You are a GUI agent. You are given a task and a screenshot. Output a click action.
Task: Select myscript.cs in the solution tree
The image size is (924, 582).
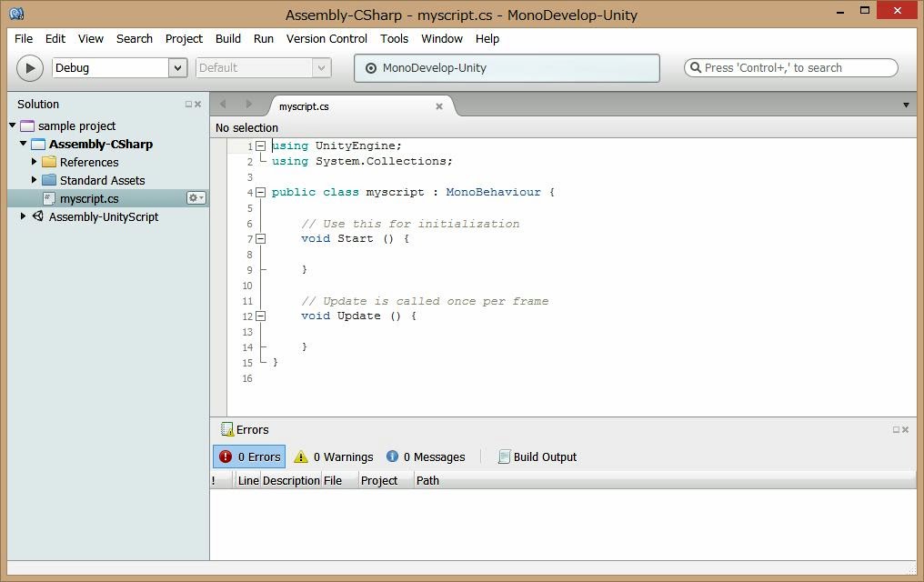[x=89, y=198]
